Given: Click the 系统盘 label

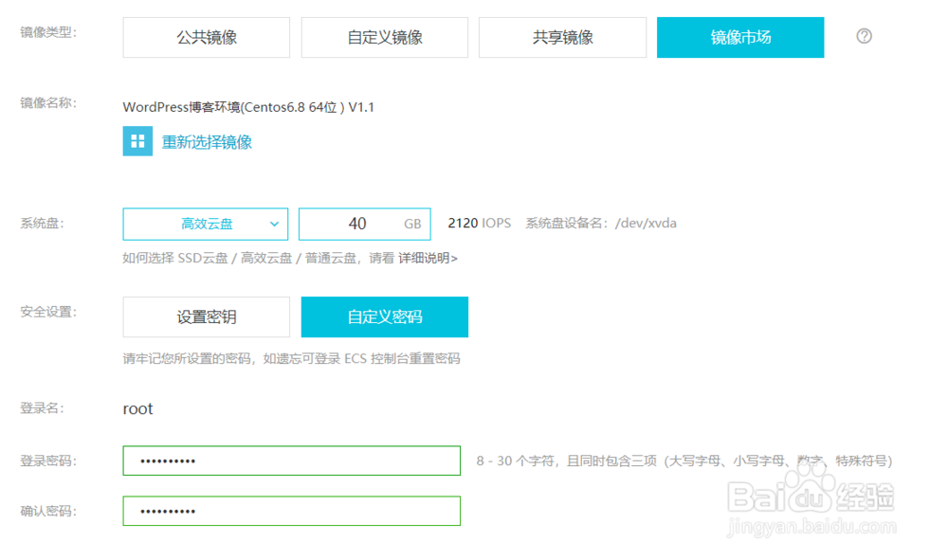Looking at the screenshot, I should click(x=42, y=224).
